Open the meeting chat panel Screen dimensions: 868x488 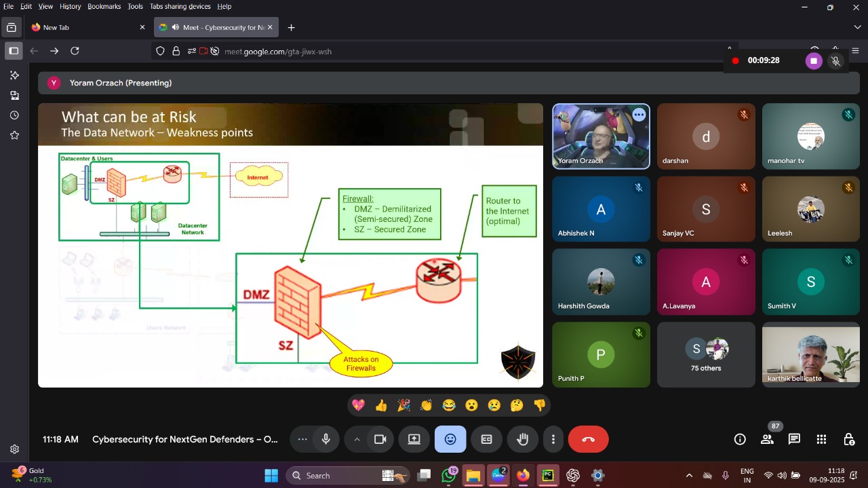(794, 439)
